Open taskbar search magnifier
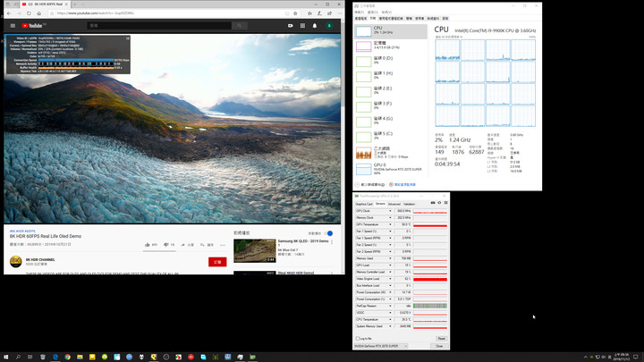The image size is (644, 362). (x=18, y=357)
